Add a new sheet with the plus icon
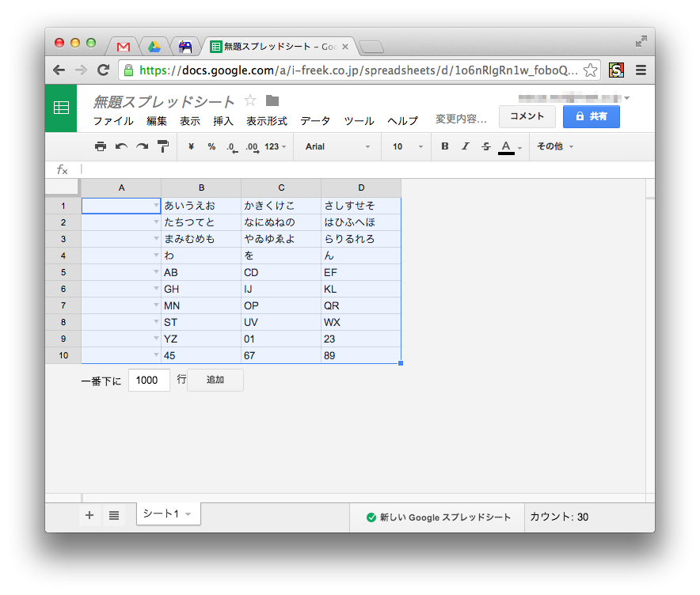The image size is (700, 595). point(89,515)
